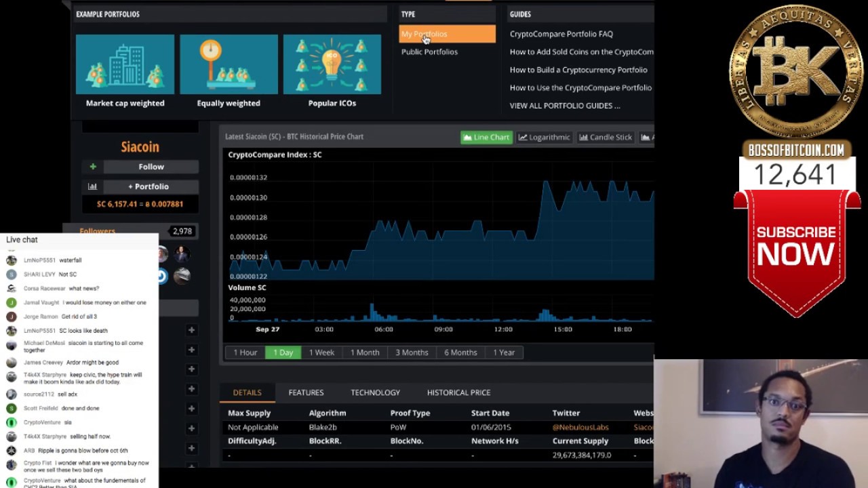
Task: Click the 29,673,384,179.0 current supply value
Action: coord(582,455)
